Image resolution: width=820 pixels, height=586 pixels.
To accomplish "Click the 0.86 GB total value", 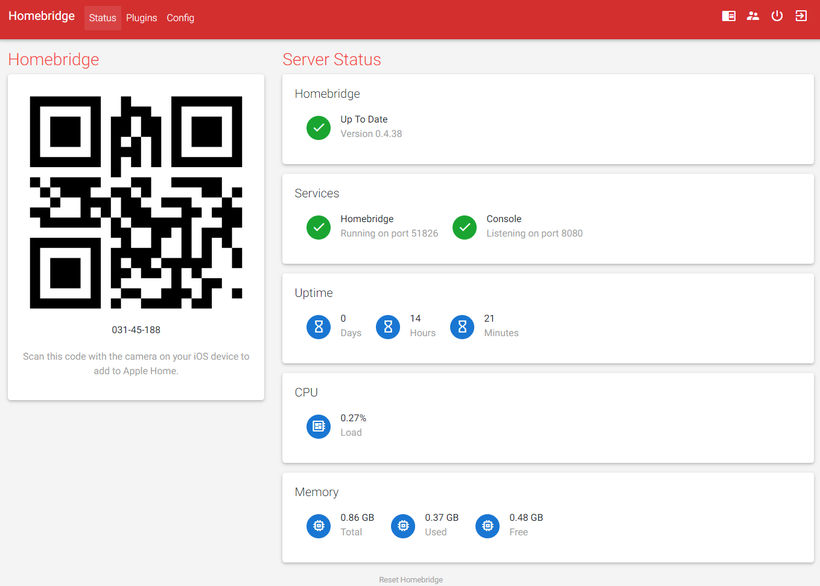I will click(x=357, y=518).
